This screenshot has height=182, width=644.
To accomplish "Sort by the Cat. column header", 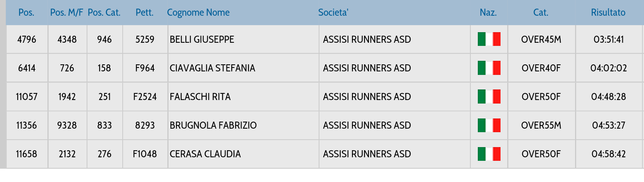I will tap(541, 13).
